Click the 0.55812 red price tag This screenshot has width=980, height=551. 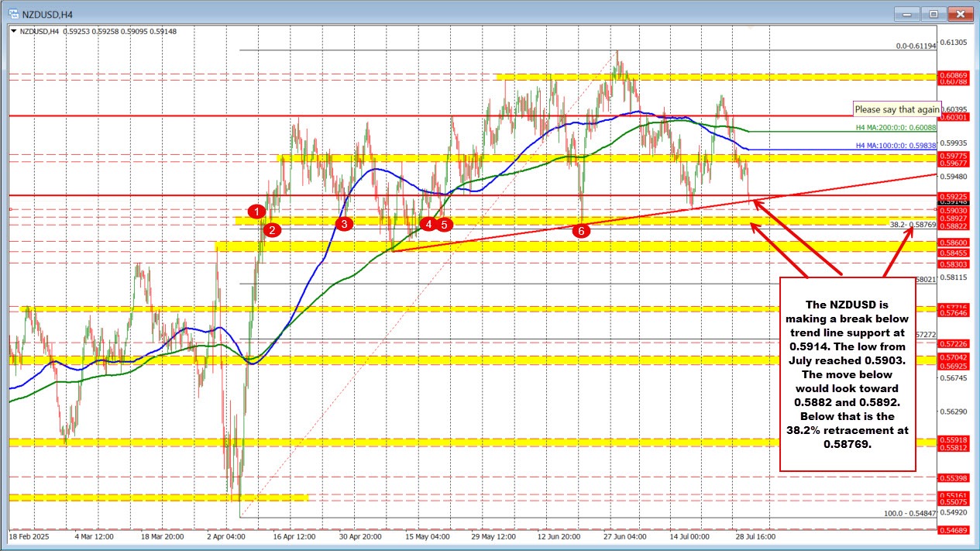[x=953, y=447]
